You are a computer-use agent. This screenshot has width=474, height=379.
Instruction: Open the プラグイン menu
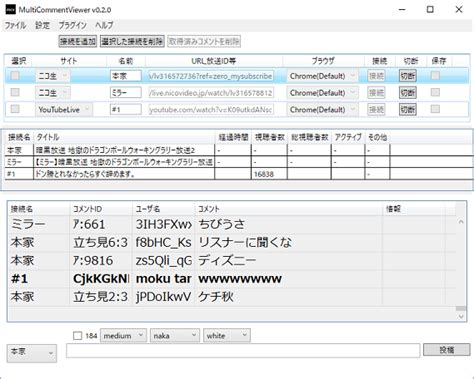coord(72,25)
